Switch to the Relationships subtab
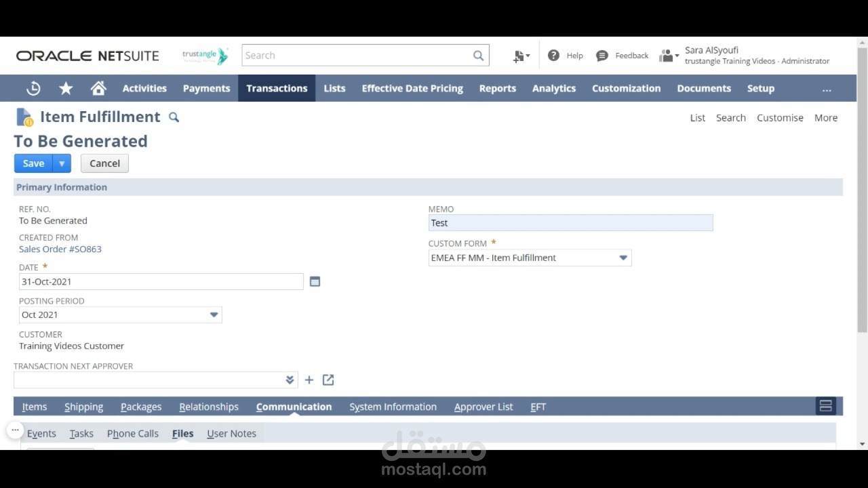This screenshot has height=488, width=868. point(209,407)
